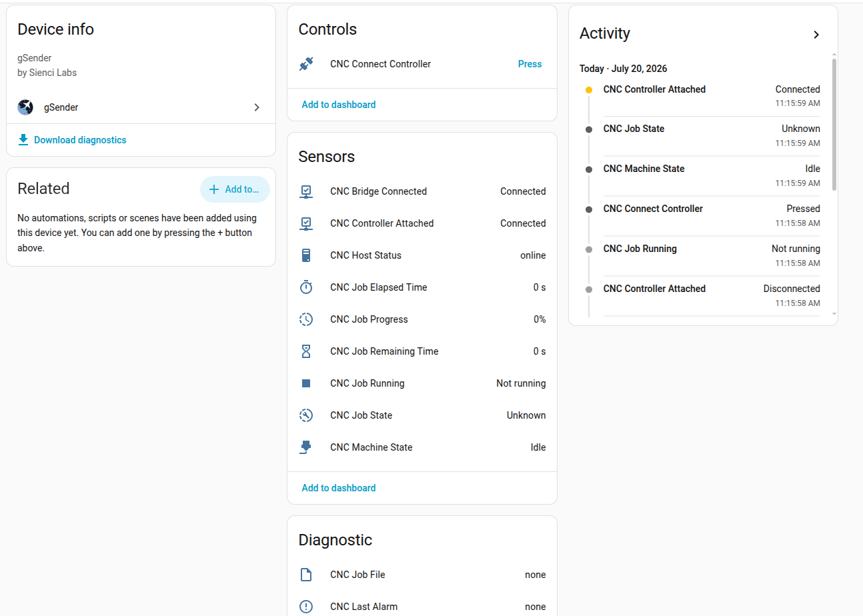Click the icon of CNC Controller Attached sensor
Image resolution: width=863 pixels, height=616 pixels.
coord(306,223)
